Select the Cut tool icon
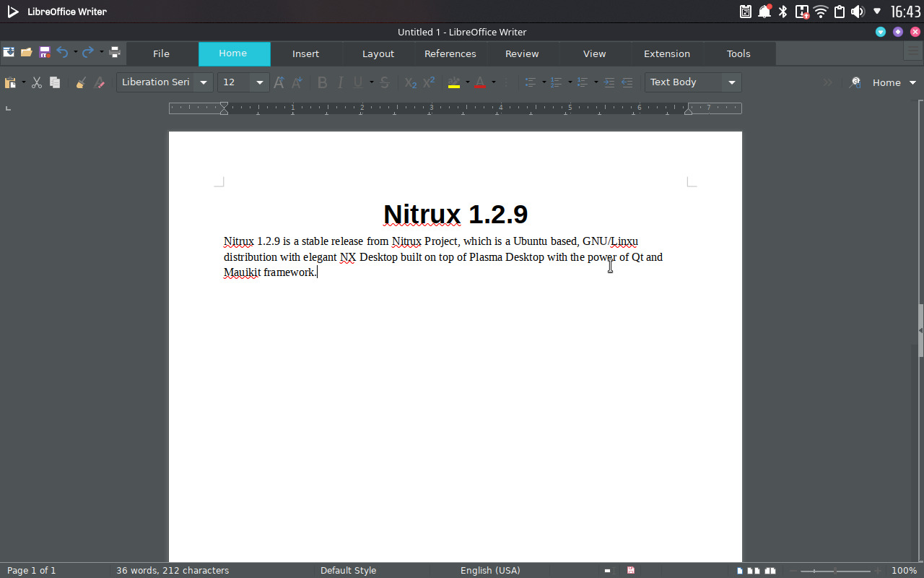The width and height of the screenshot is (924, 578). (x=37, y=82)
